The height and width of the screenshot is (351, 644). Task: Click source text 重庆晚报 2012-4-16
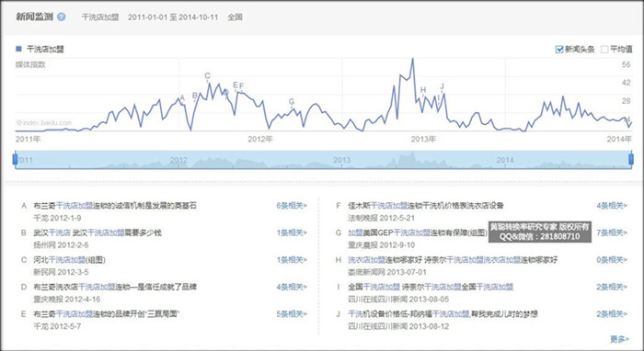(x=66, y=299)
